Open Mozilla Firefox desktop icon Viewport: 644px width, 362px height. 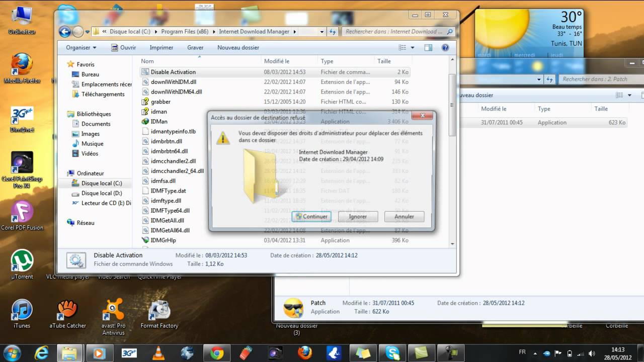22,68
